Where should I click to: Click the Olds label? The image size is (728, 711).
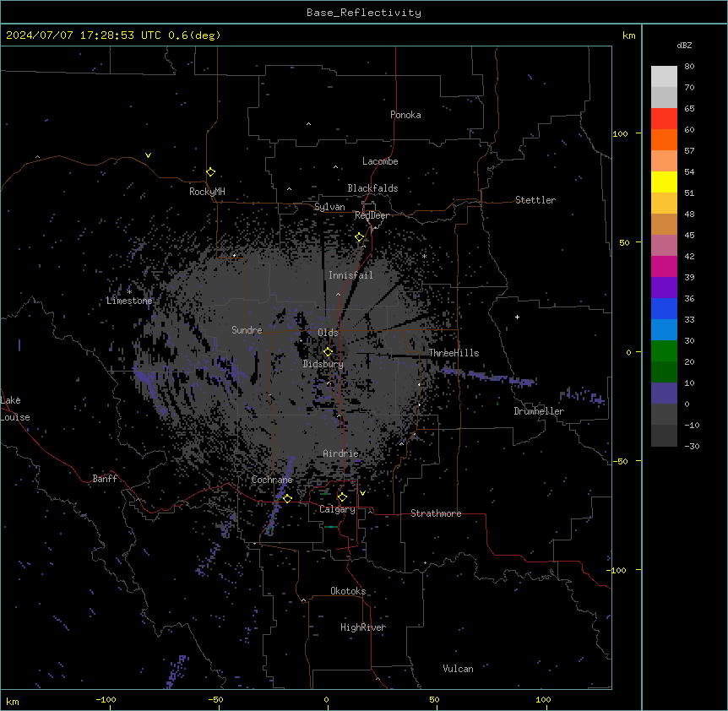(328, 333)
